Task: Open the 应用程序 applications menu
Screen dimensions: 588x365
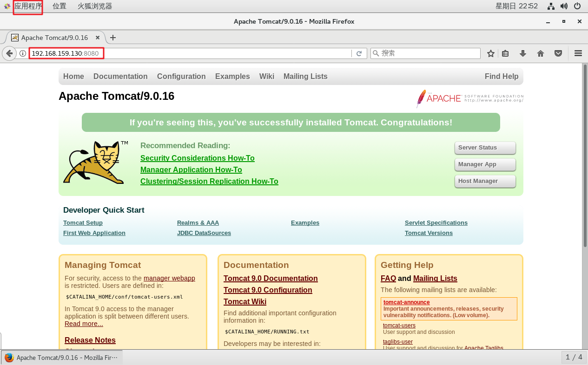Action: (x=28, y=6)
